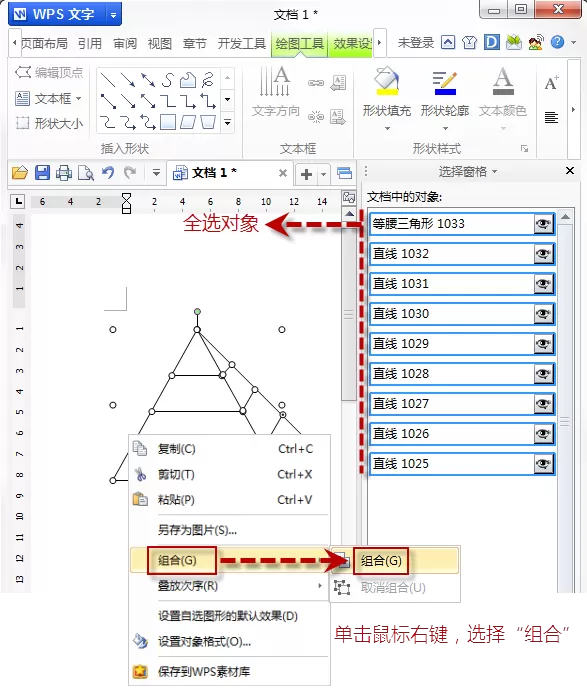Hide object 直线 1032 with its eye icon
The width and height of the screenshot is (587, 688).
[543, 254]
